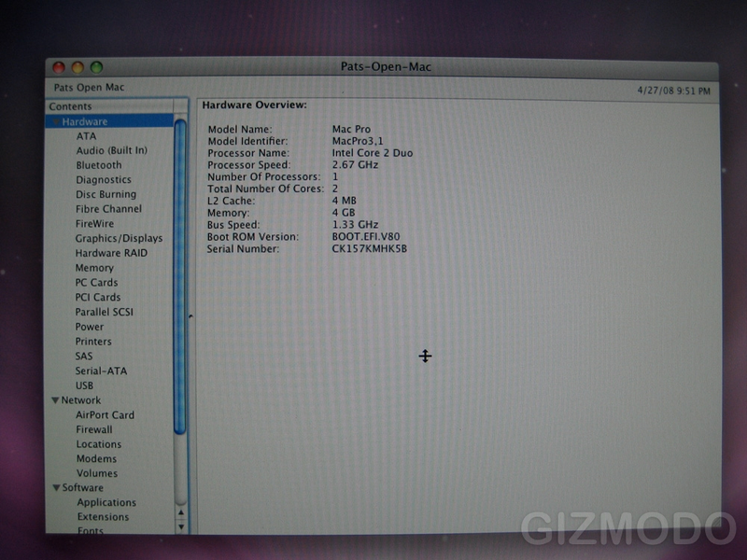Select Power in the sidebar
This screenshot has height=560, width=747.
[x=89, y=328]
